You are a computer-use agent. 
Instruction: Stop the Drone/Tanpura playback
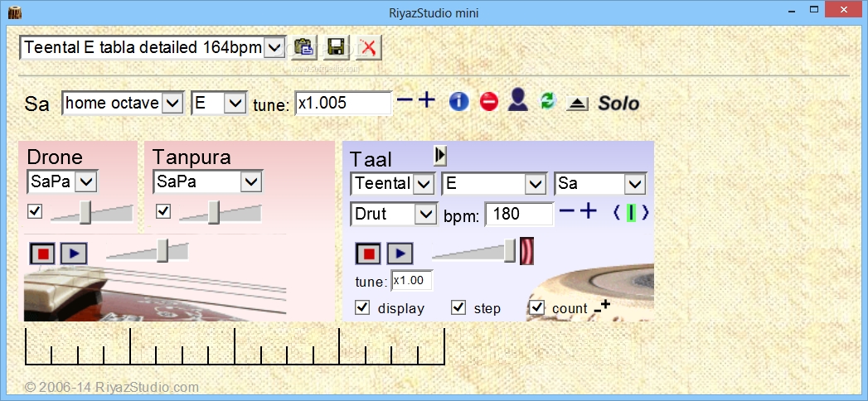click(x=42, y=254)
